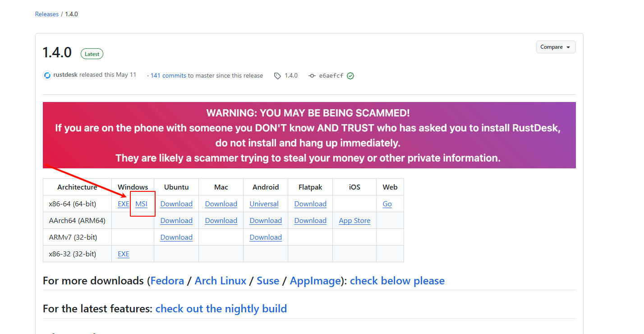Download Windows x86-64 EXE installer

tap(123, 204)
